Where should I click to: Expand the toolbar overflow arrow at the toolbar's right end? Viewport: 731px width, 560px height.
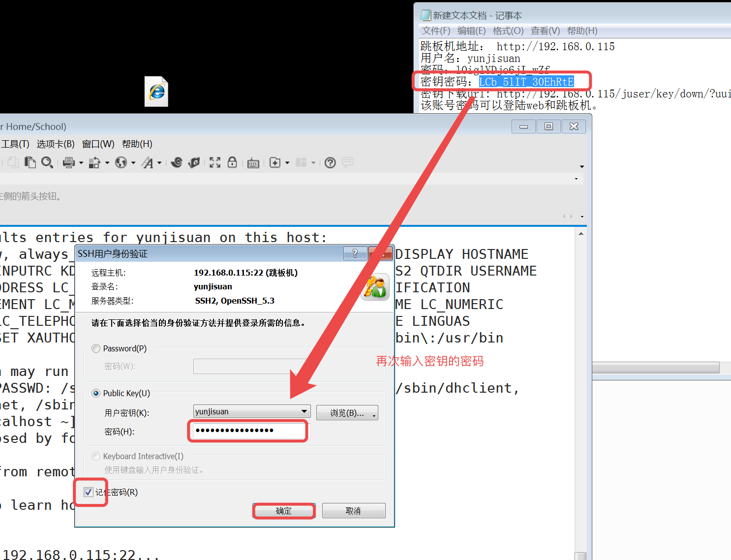point(582,167)
